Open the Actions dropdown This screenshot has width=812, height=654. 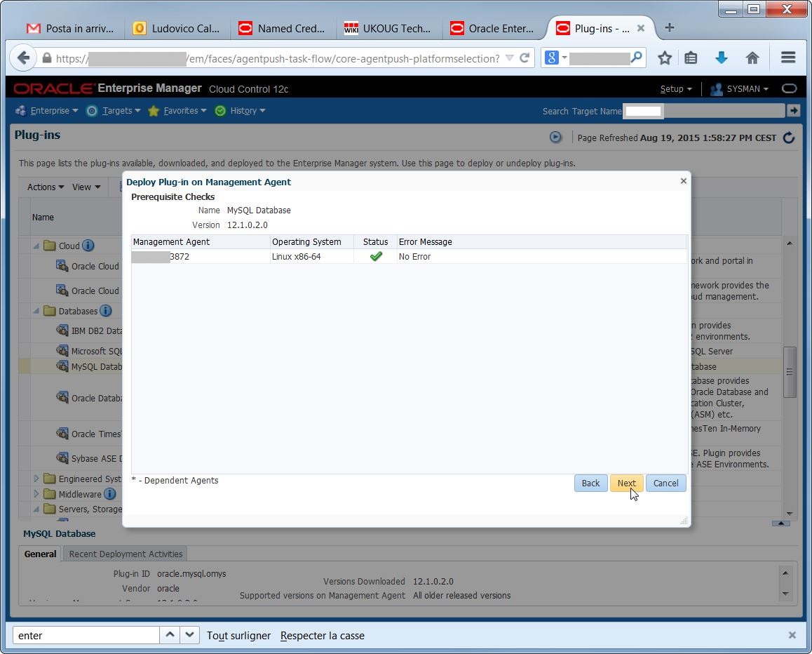pyautogui.click(x=46, y=187)
